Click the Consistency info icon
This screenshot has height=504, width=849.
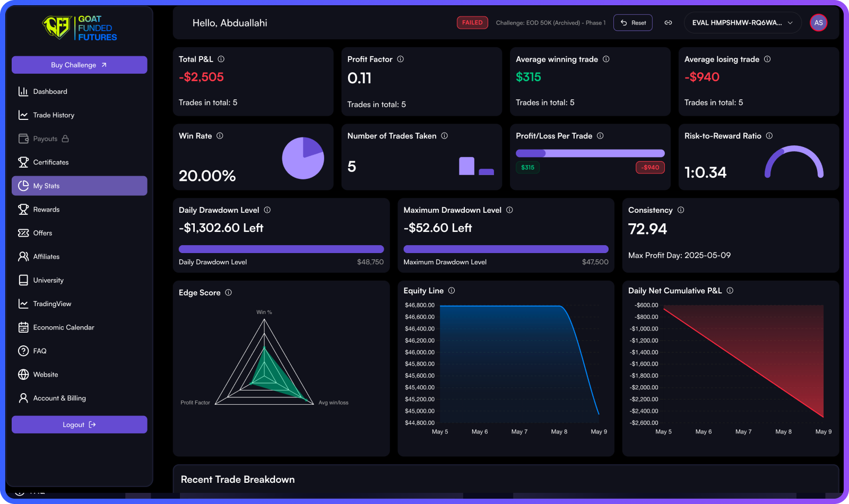click(x=682, y=210)
